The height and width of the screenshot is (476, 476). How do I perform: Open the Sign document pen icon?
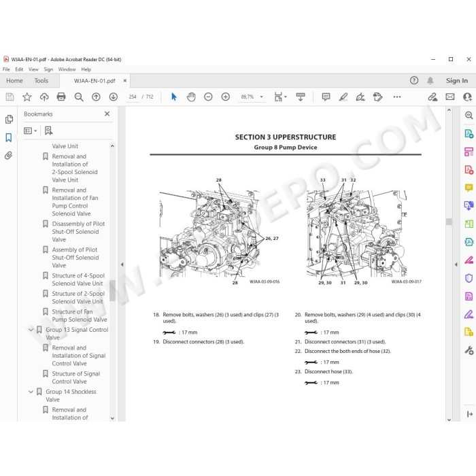pyautogui.click(x=360, y=97)
